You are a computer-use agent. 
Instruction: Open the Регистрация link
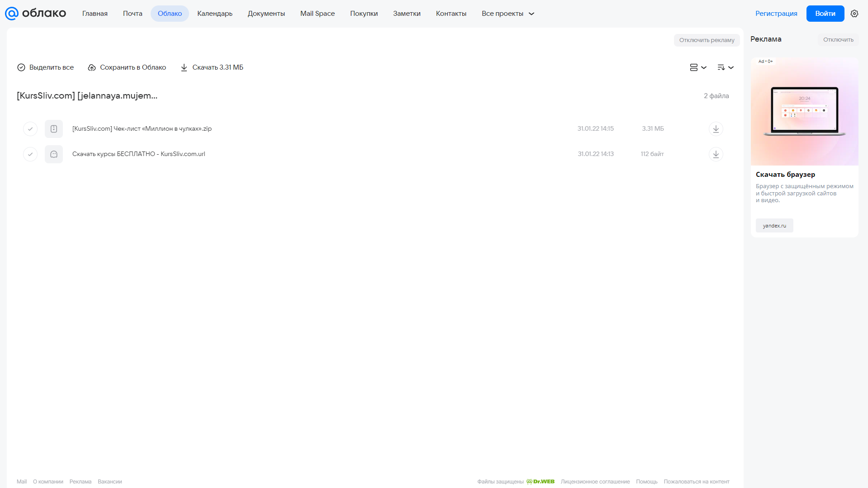tap(776, 14)
